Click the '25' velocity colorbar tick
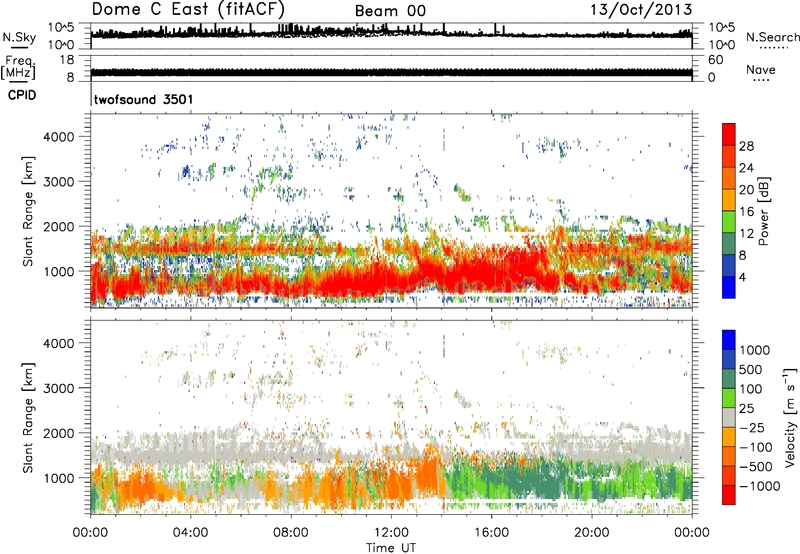 click(x=747, y=409)
